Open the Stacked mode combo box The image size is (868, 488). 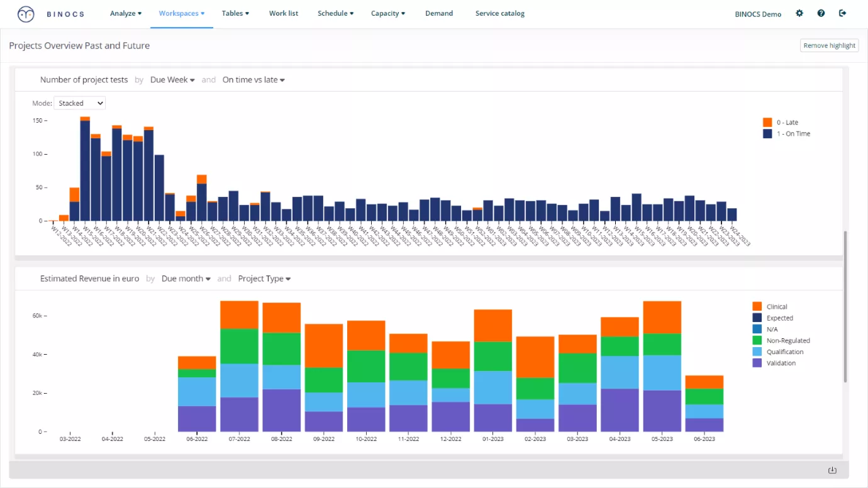click(x=80, y=103)
